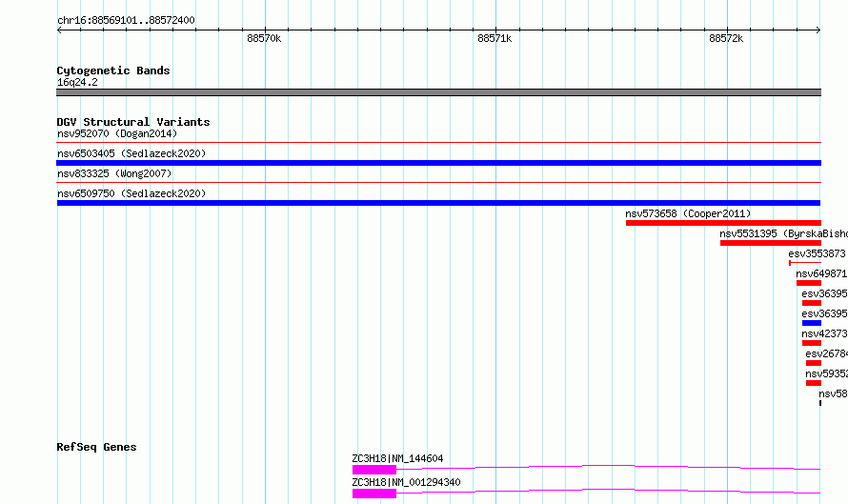Click the 88572k ruler tick label
This screenshot has height=504, width=848.
(x=726, y=38)
